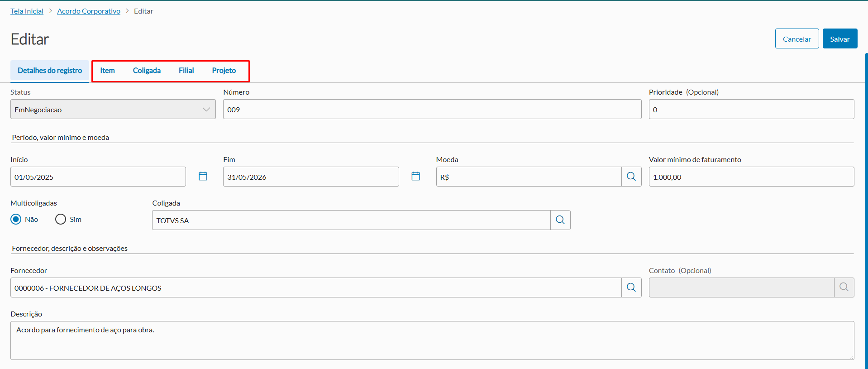Go to the Filial tab

186,71
